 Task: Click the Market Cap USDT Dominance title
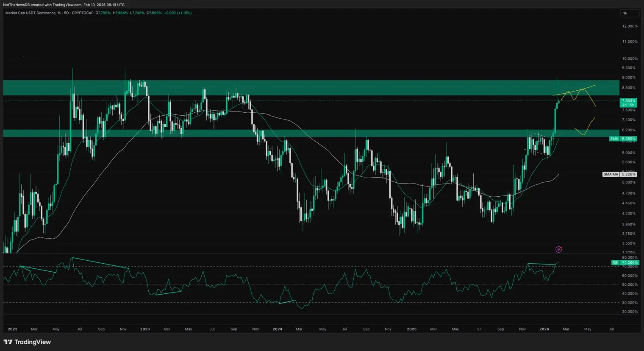coord(31,13)
